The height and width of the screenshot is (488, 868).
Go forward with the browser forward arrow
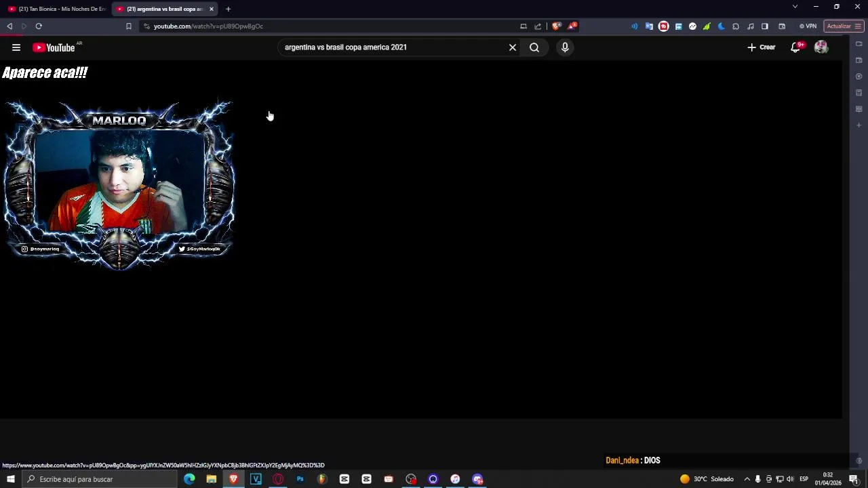click(24, 26)
